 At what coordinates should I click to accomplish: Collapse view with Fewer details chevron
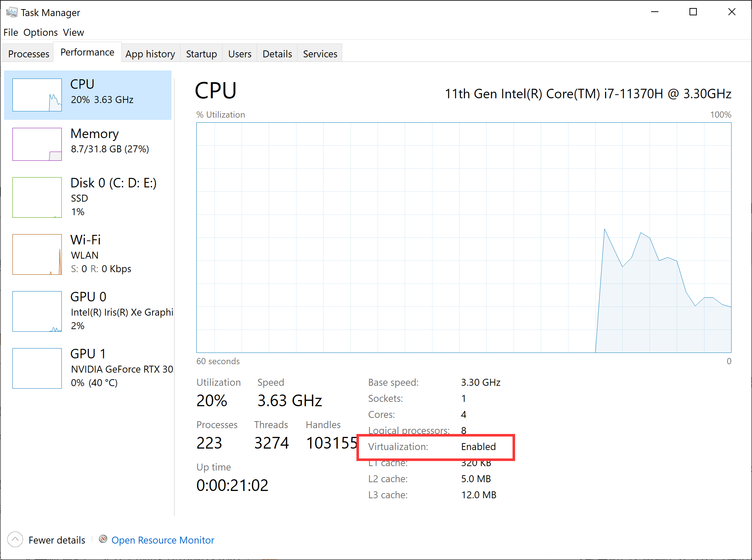pos(15,540)
